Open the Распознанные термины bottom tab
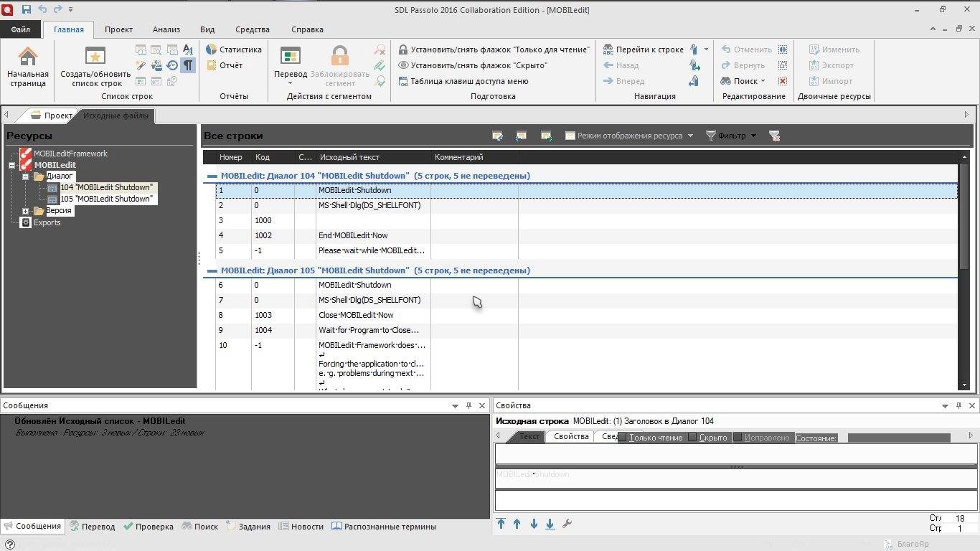980x551 pixels. coord(384,527)
